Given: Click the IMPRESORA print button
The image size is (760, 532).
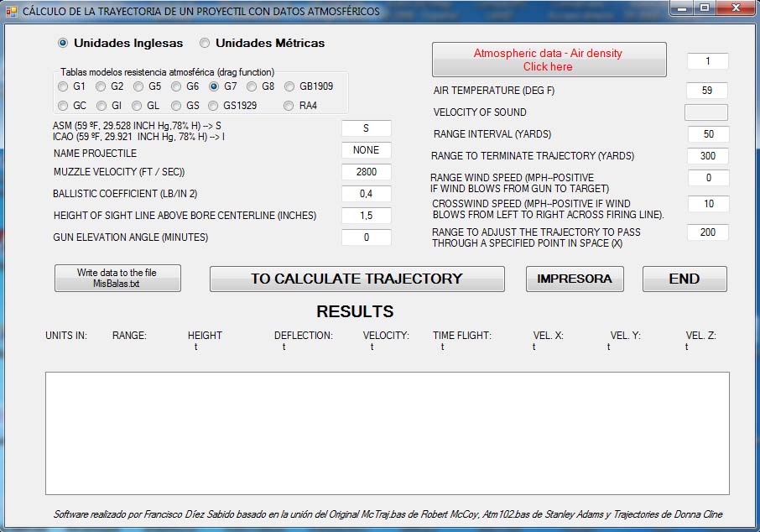Looking at the screenshot, I should pyautogui.click(x=575, y=279).
